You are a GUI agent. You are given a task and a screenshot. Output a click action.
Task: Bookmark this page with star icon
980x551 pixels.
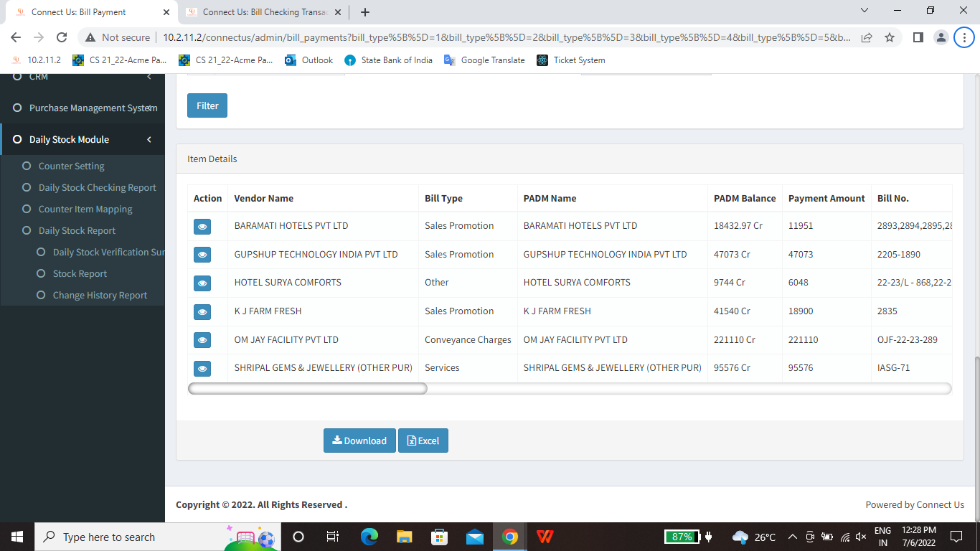(x=890, y=37)
